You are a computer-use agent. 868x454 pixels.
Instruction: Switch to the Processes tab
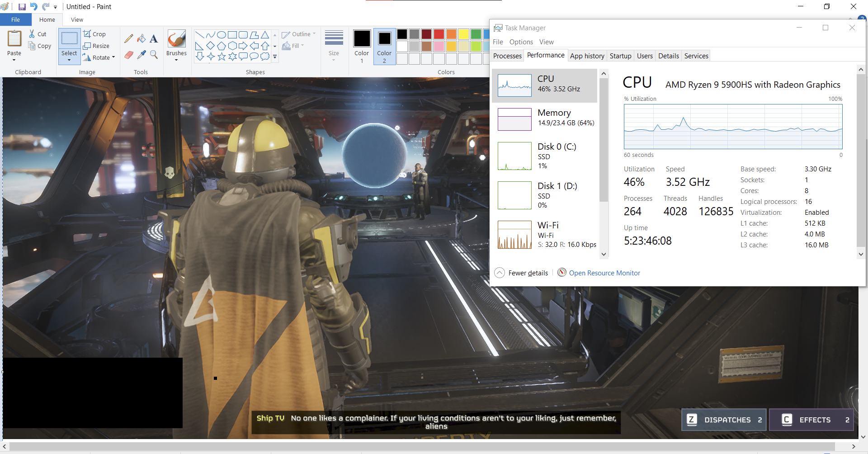(x=507, y=56)
